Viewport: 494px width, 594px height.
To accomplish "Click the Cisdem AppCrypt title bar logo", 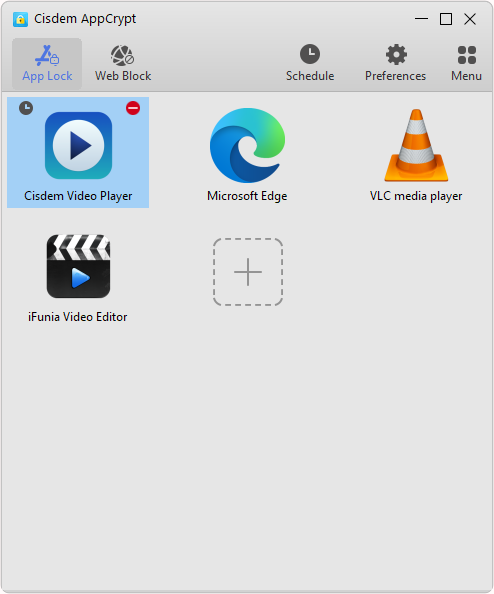I will pyautogui.click(x=20, y=19).
